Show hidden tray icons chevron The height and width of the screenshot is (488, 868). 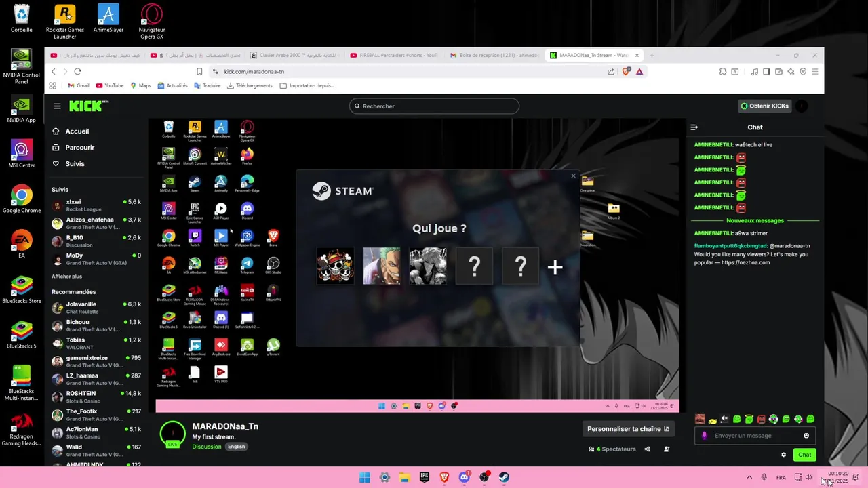tap(749, 477)
